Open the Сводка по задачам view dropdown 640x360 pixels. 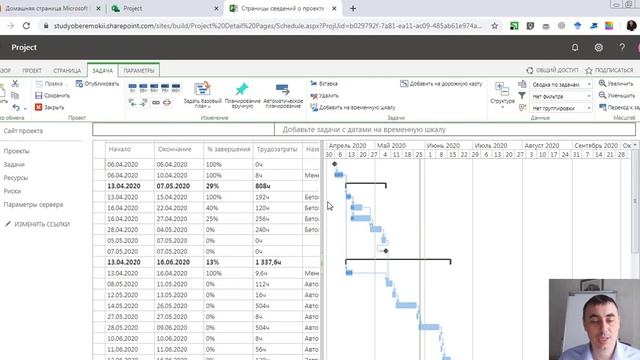click(561, 84)
